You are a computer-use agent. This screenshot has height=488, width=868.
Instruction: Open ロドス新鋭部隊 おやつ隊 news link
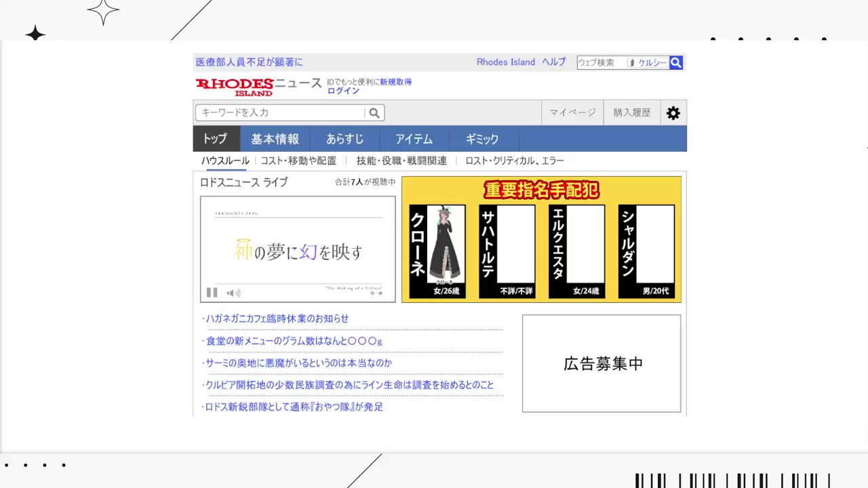click(294, 407)
